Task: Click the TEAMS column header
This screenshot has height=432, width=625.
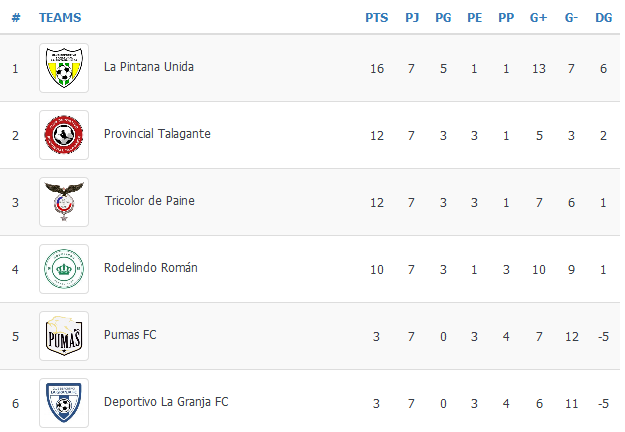Action: 60,18
